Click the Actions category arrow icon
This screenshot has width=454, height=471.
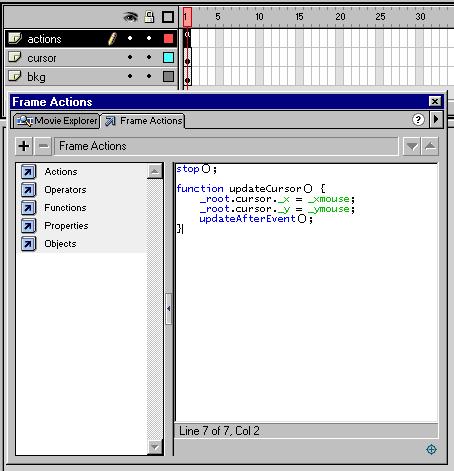pos(28,172)
